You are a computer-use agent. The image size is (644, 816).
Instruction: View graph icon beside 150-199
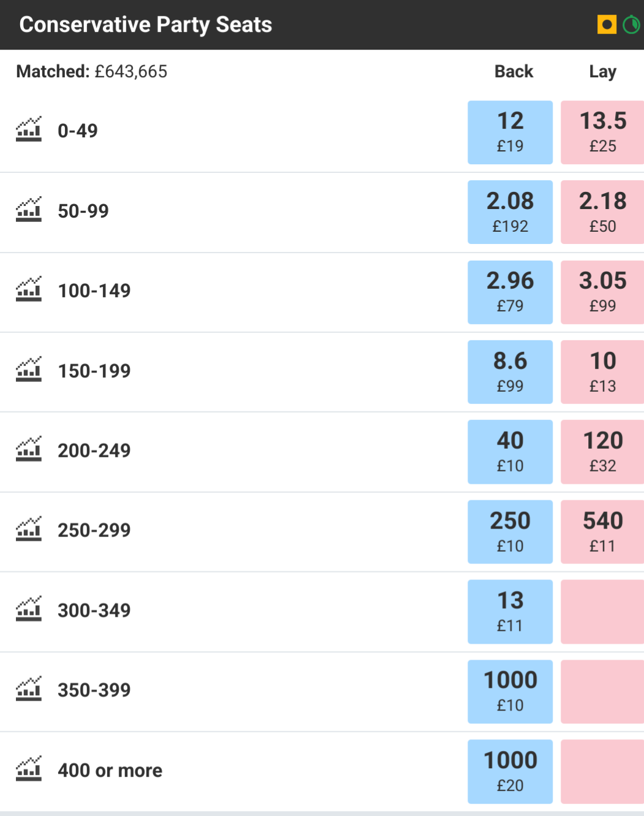pyautogui.click(x=29, y=370)
